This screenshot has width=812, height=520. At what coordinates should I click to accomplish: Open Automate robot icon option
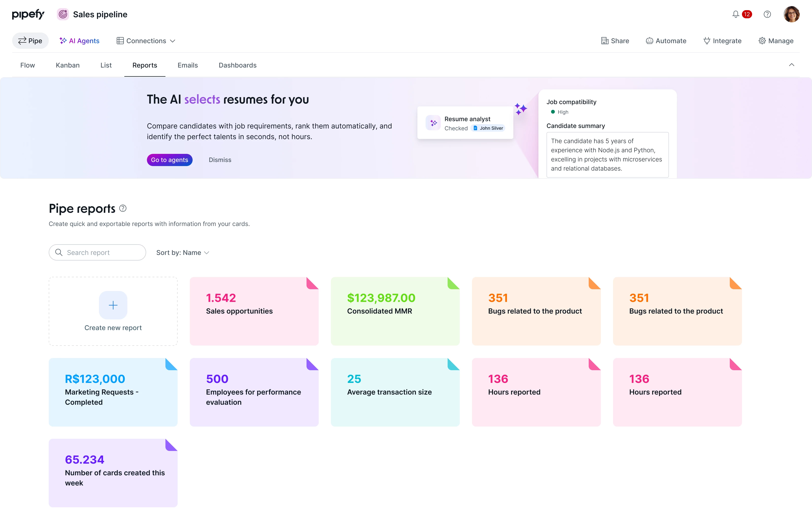click(666, 41)
